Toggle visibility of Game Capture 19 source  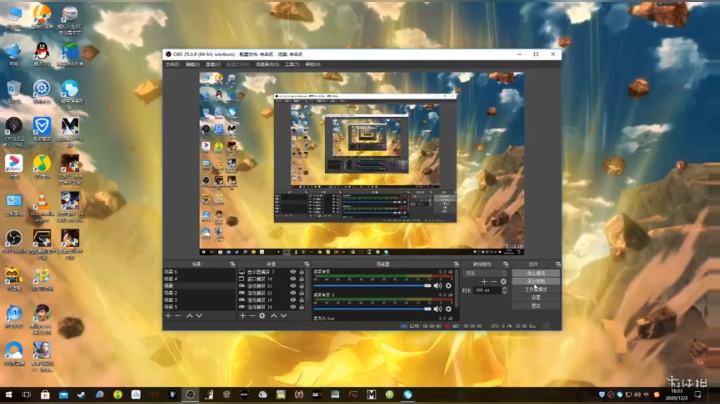coord(293,300)
